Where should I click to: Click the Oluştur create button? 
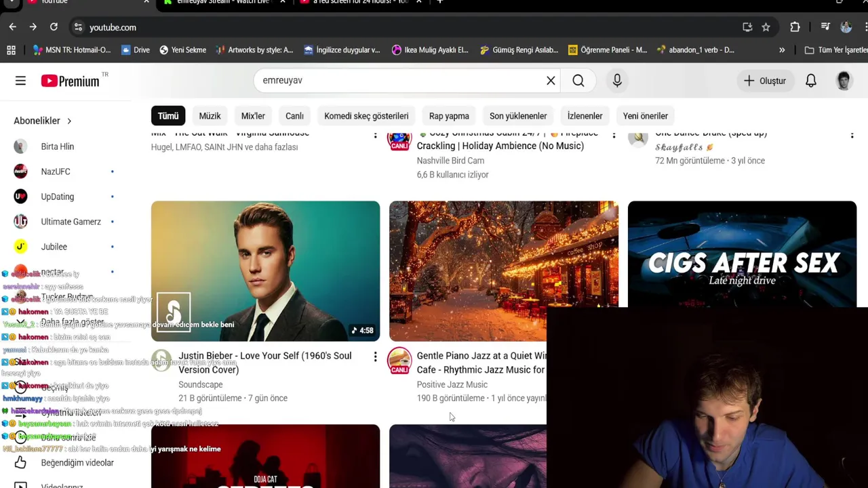[x=765, y=81]
